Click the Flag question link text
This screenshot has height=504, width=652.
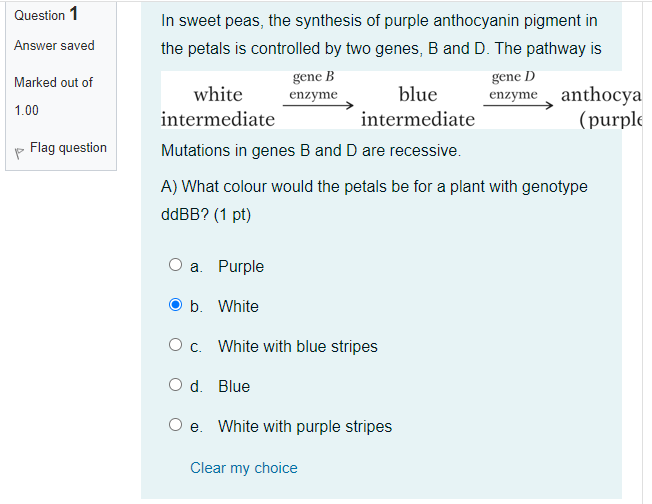tap(68, 148)
